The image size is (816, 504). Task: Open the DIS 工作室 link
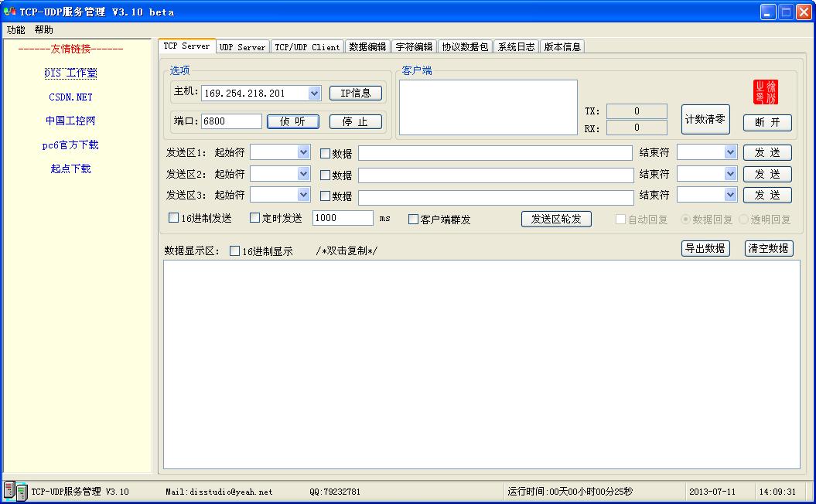71,73
